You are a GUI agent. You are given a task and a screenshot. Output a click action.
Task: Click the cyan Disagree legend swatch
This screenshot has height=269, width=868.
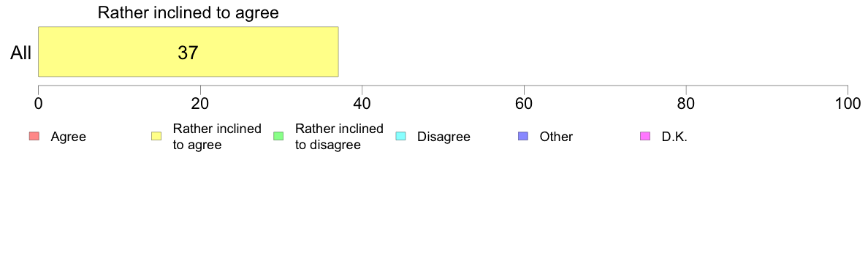(x=401, y=136)
